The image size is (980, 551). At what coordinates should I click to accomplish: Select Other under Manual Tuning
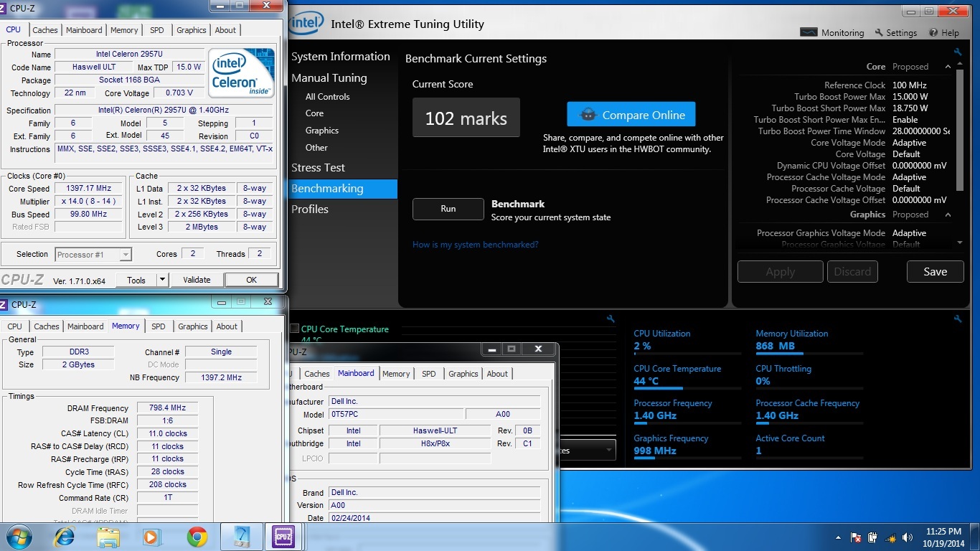316,148
